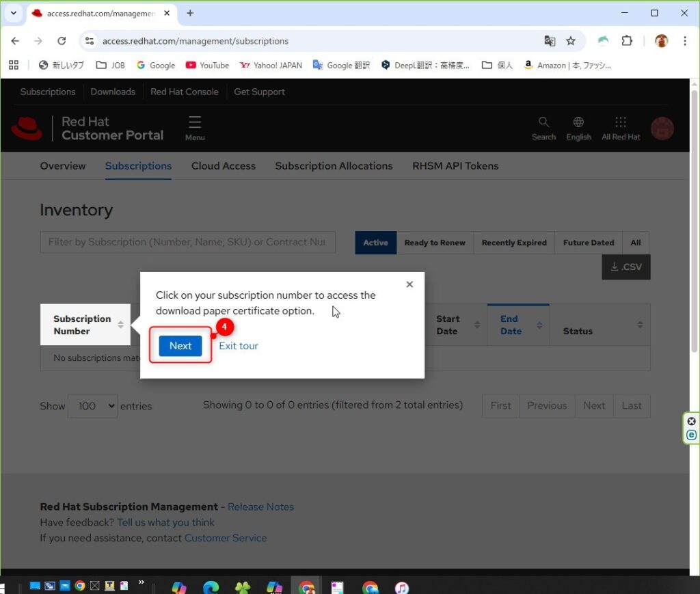Click the blue Next tour button
Image resolution: width=700 pixels, height=594 pixels.
(x=180, y=346)
